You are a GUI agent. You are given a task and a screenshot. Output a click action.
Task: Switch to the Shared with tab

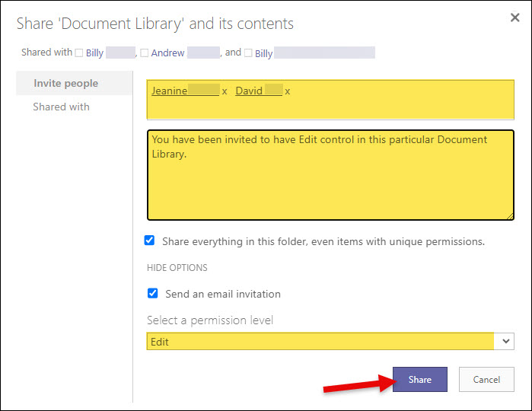(x=61, y=107)
